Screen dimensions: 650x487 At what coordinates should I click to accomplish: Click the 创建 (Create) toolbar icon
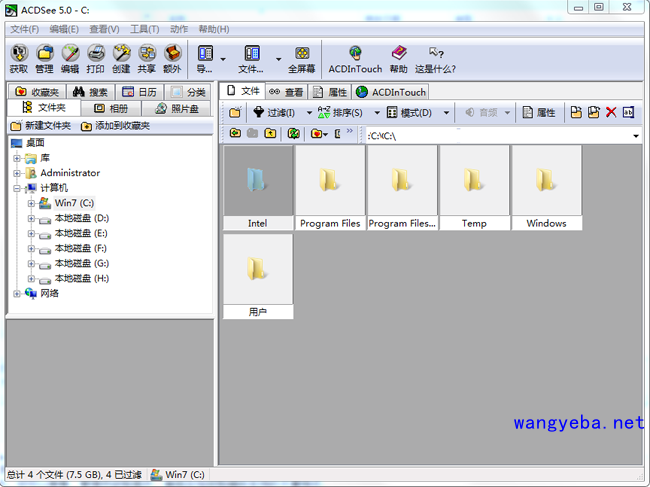121,58
